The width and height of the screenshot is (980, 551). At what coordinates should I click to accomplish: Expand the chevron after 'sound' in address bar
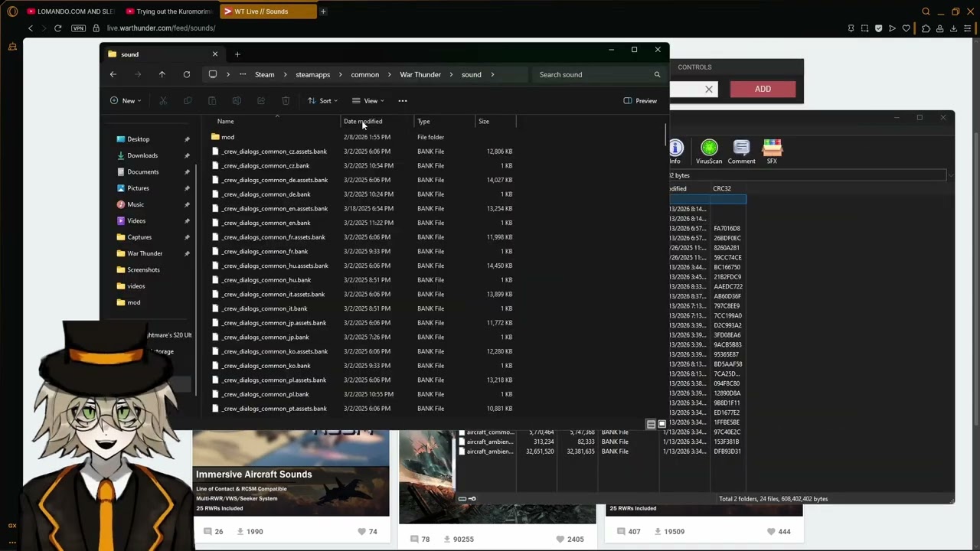tap(492, 75)
